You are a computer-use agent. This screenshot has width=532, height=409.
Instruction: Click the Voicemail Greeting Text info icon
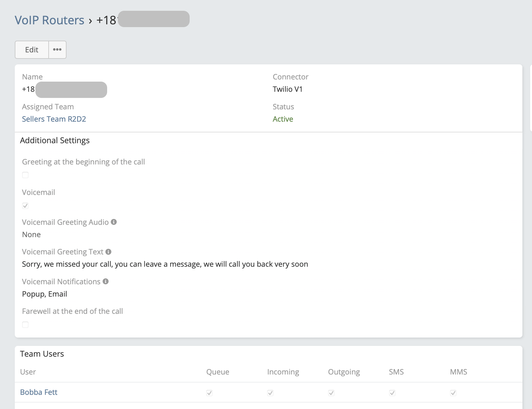click(x=108, y=252)
